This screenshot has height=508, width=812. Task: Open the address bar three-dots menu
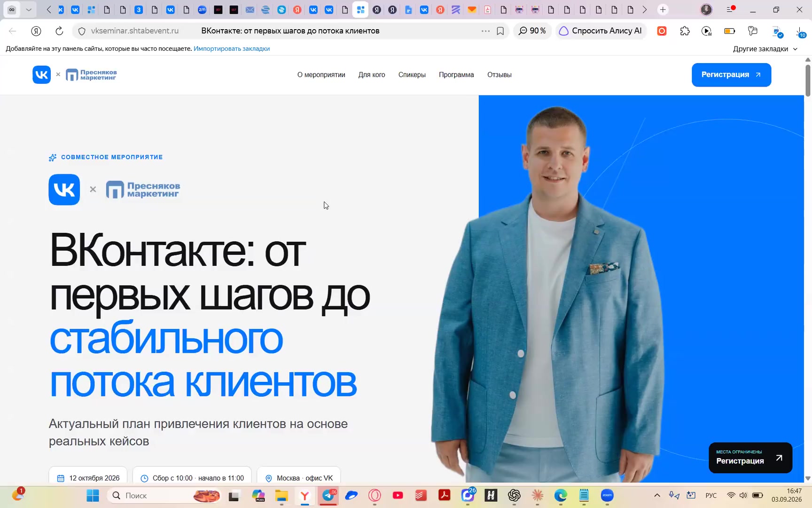(x=485, y=31)
